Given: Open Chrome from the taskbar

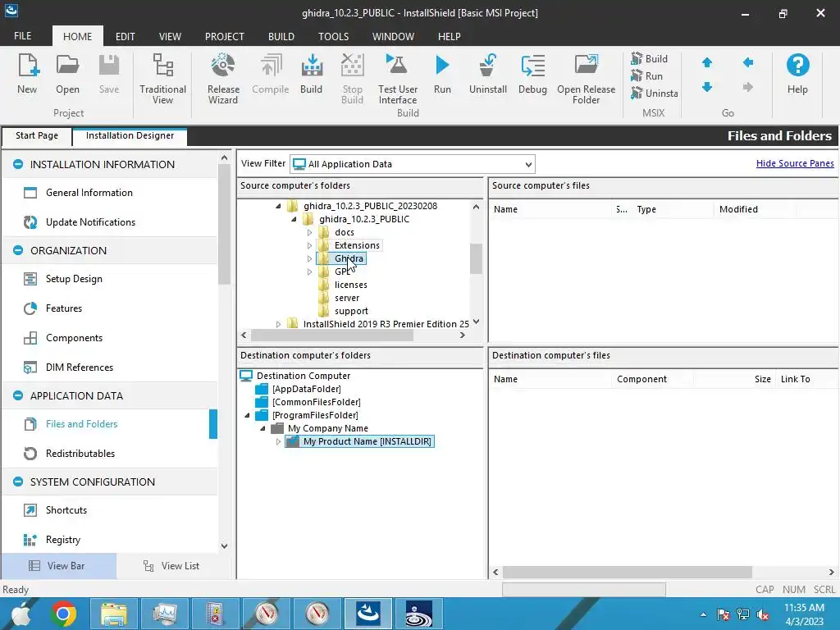Looking at the screenshot, I should coord(63,614).
